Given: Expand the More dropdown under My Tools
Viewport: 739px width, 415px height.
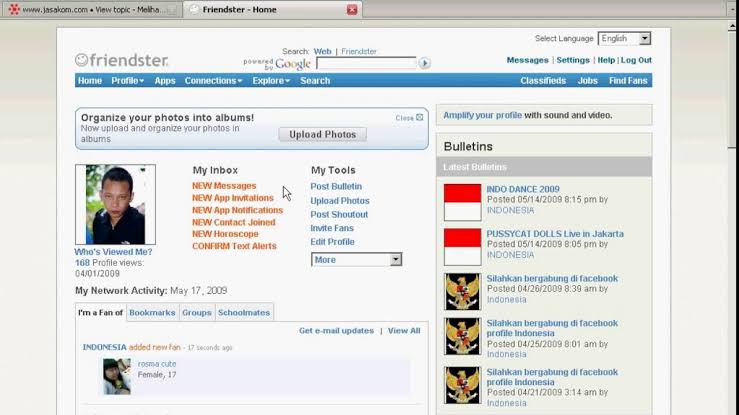Looking at the screenshot, I should (356, 259).
